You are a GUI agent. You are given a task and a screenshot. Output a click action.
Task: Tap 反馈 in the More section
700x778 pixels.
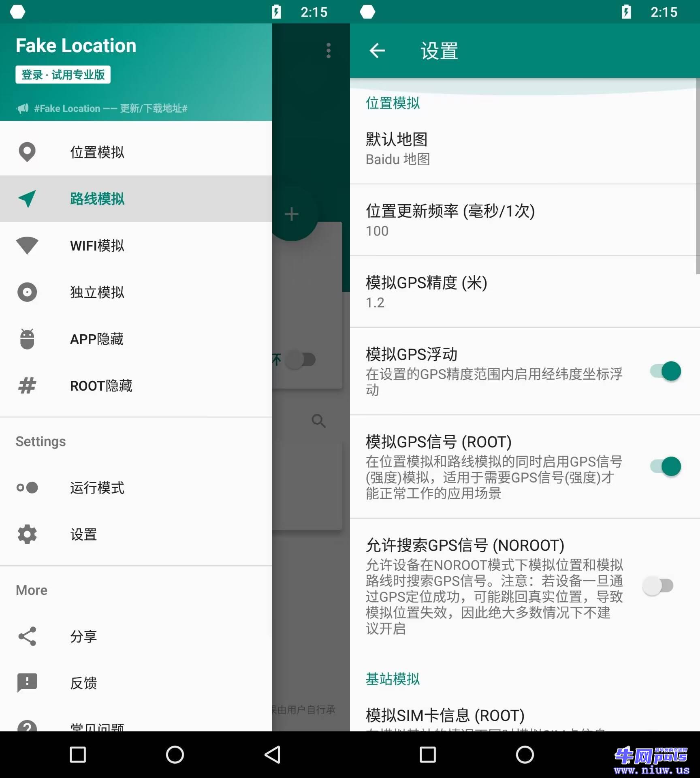pos(136,683)
